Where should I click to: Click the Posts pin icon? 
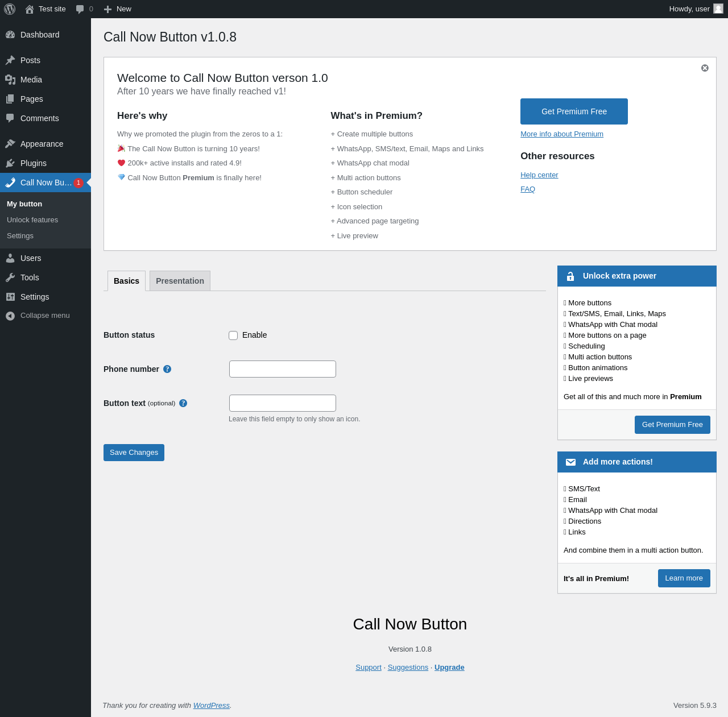pyautogui.click(x=10, y=60)
